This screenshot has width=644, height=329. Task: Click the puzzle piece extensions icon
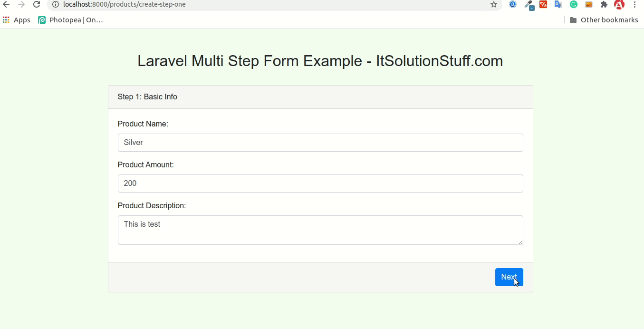(x=604, y=5)
